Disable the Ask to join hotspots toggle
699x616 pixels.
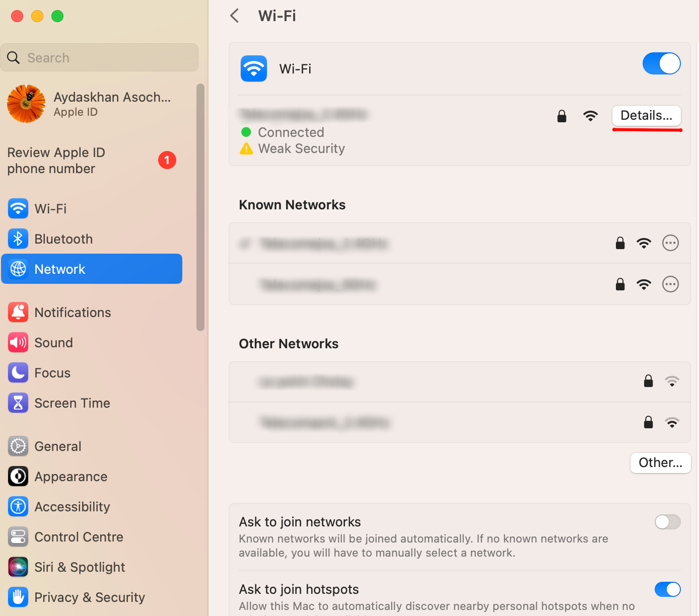click(667, 589)
